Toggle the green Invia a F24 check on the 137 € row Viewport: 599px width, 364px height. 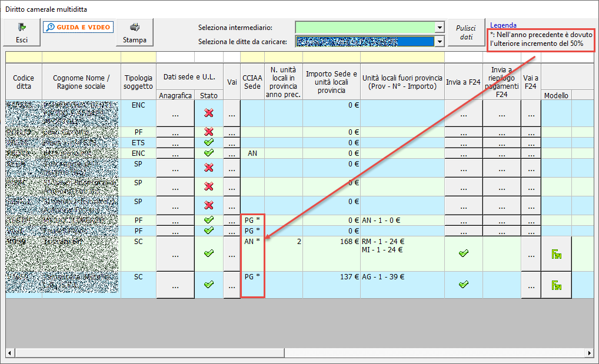click(x=464, y=285)
